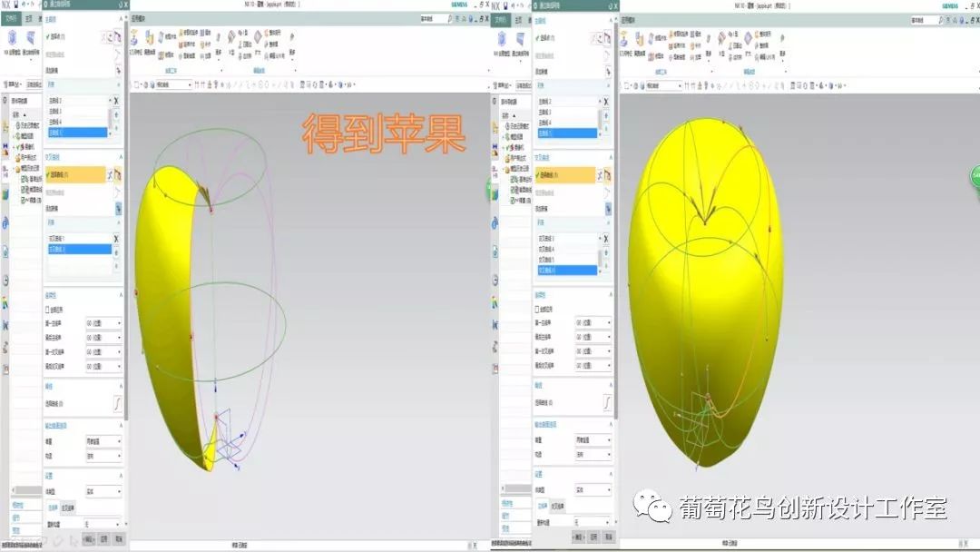Viewport: 980px width, 552px height.
Task: Click cross curves select-curve icon, right dialog
Action: [607, 175]
